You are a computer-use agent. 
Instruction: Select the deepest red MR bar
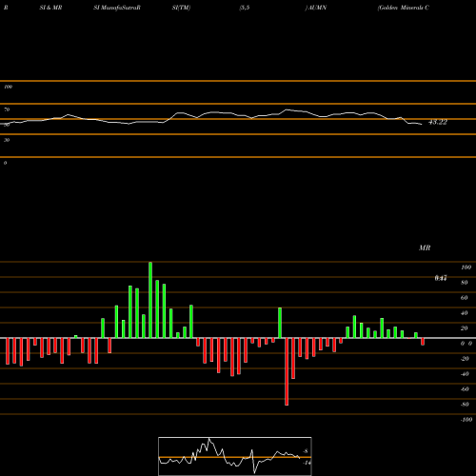287,371
